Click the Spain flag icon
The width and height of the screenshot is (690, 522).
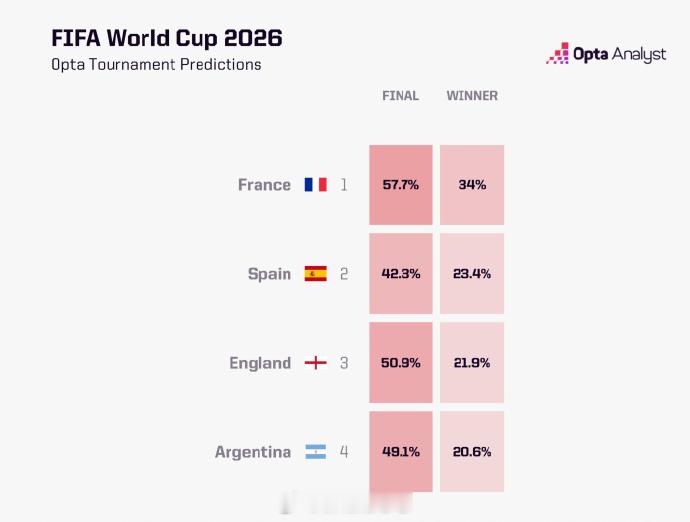click(316, 273)
